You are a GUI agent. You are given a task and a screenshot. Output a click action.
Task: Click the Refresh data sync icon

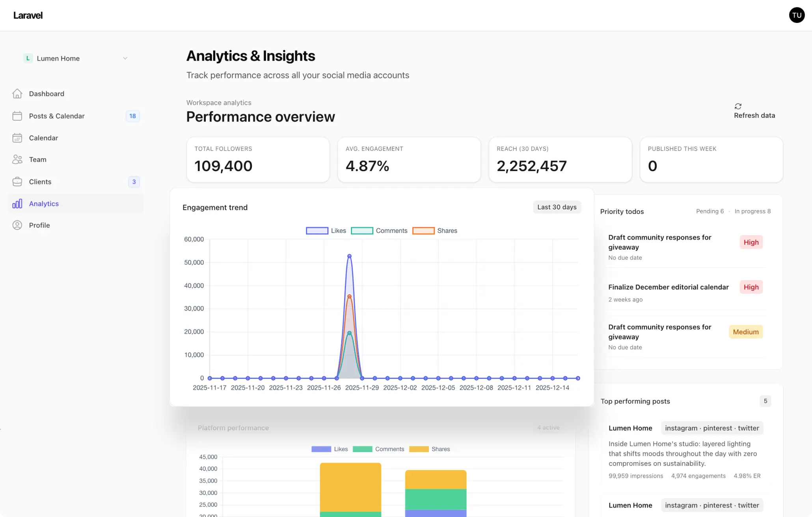click(738, 106)
